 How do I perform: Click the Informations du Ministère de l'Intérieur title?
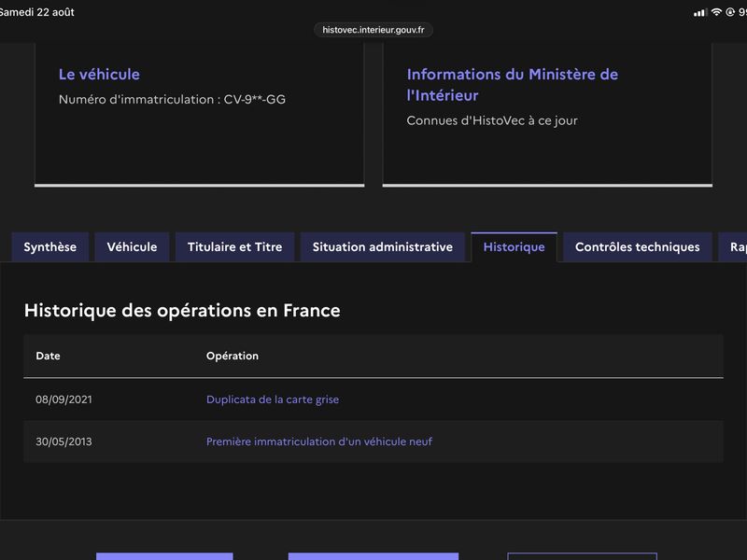512,85
